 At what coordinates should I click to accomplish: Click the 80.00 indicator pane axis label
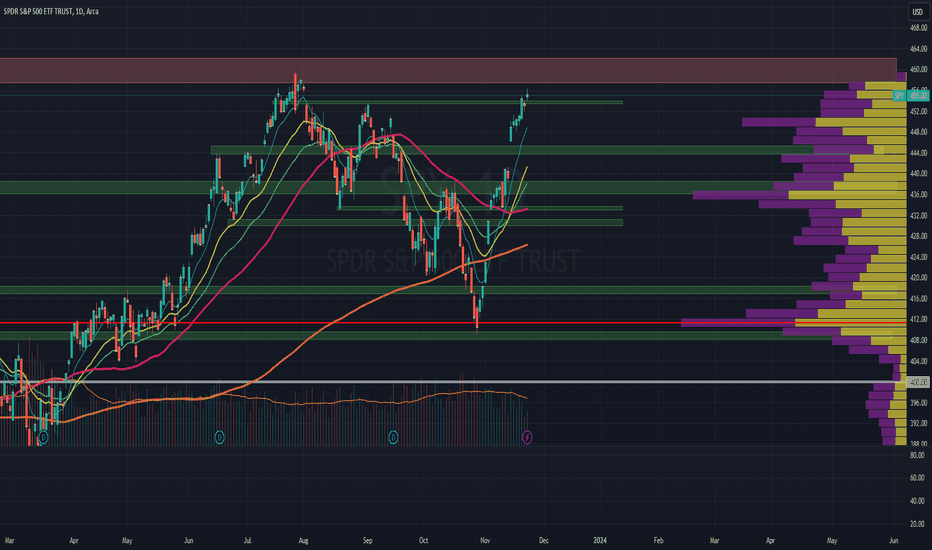917,455
